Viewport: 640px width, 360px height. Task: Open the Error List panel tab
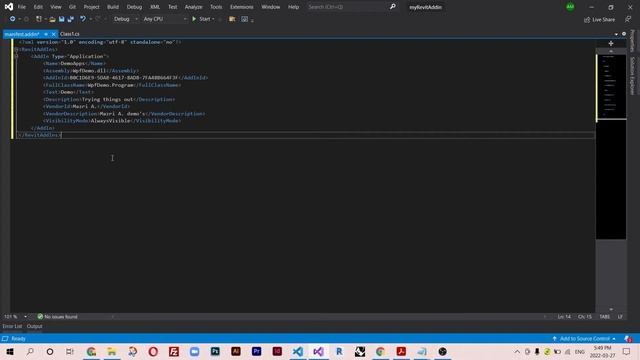(x=12, y=326)
